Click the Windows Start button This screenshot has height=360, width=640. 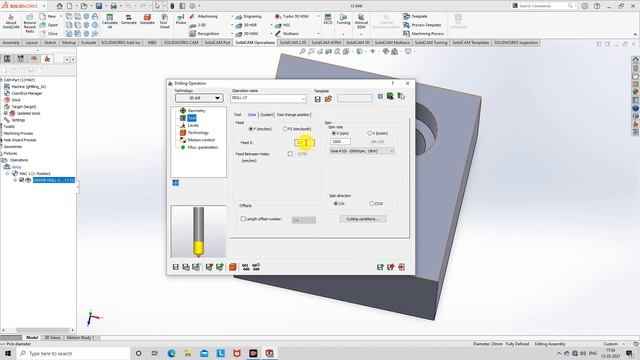pos(7,353)
